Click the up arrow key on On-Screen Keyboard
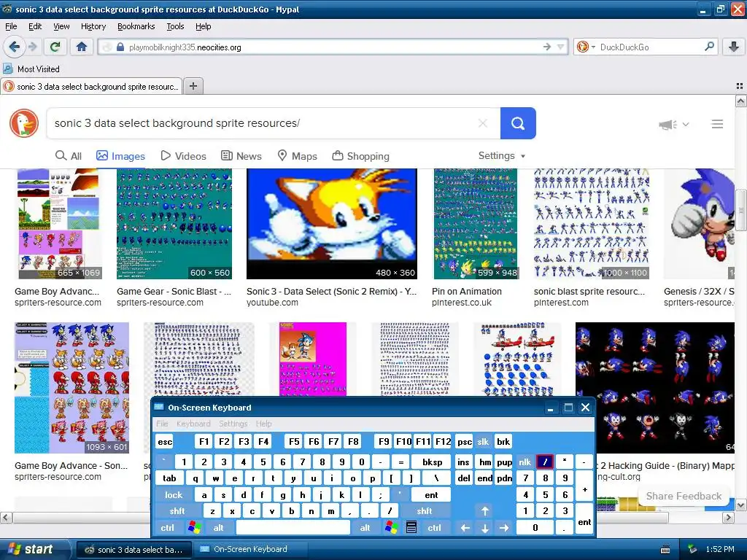Image resolution: width=747 pixels, height=560 pixels. (x=484, y=511)
